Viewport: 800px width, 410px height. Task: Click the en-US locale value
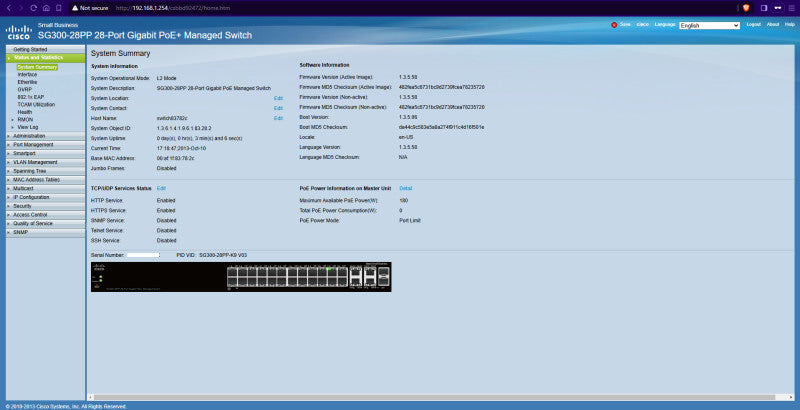click(406, 137)
